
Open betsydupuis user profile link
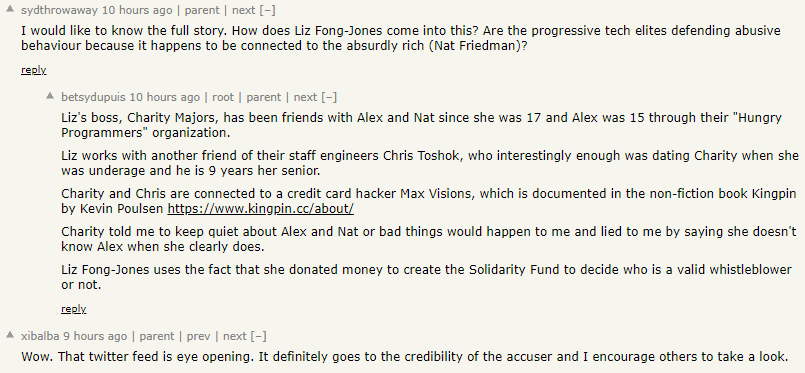click(x=93, y=97)
